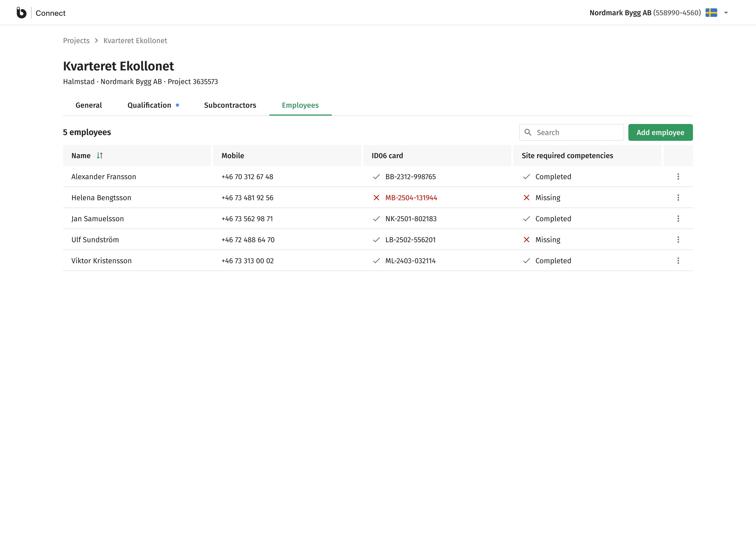Click Completed checkmark in Viktor Kristensson row
The width and height of the screenshot is (756, 538).
pos(527,261)
